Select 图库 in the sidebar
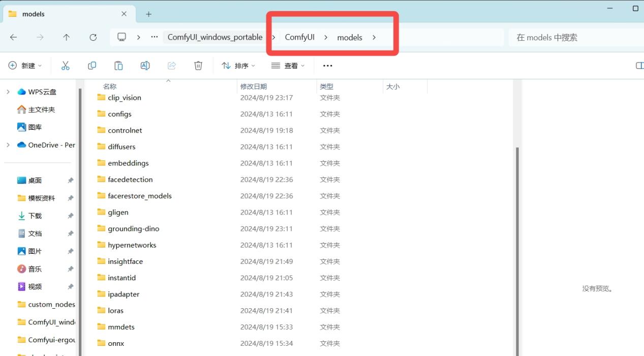Screen dimensions: 644x356 (35, 127)
